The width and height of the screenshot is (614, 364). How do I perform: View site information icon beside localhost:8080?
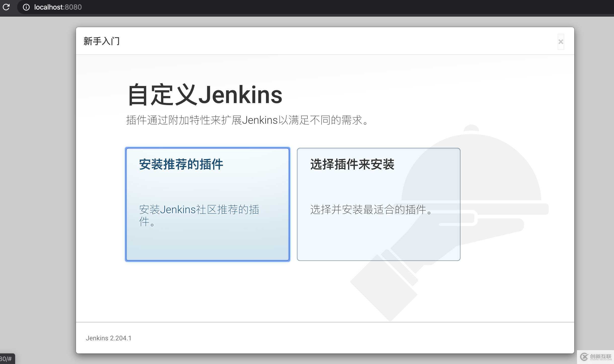pyautogui.click(x=26, y=7)
